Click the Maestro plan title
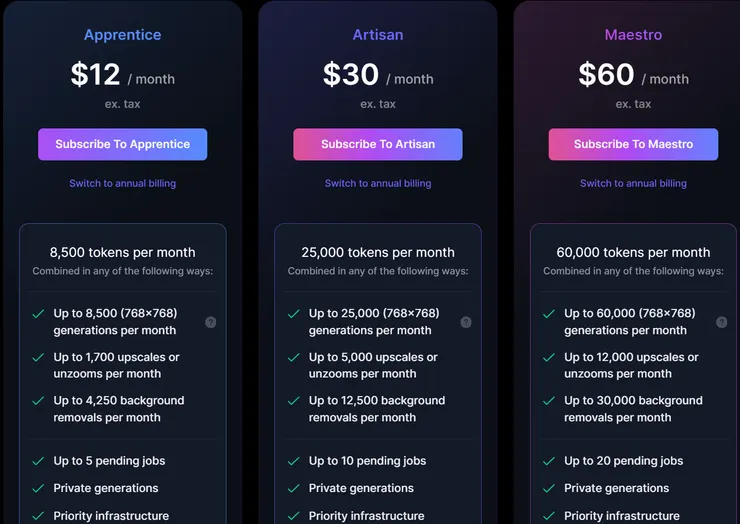 point(633,35)
